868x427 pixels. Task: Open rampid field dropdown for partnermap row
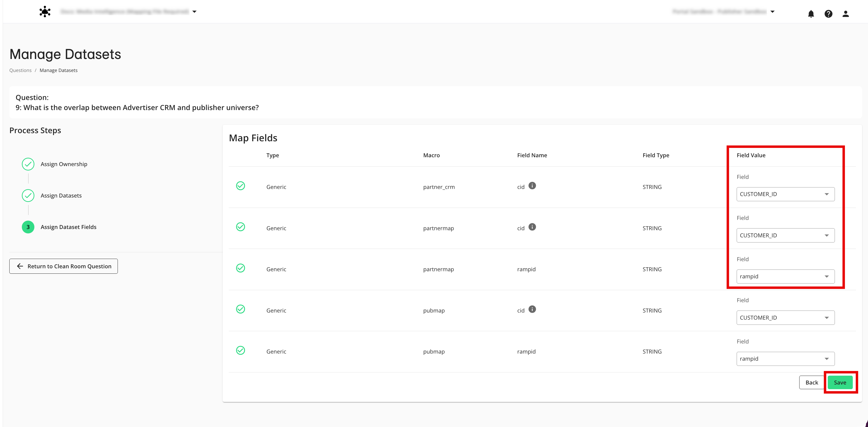point(785,276)
